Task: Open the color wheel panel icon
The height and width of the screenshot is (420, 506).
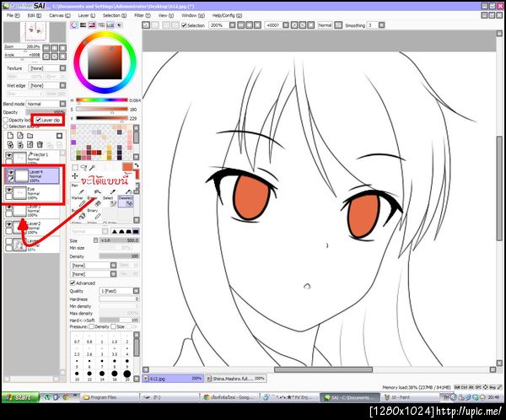Action: coord(74,24)
